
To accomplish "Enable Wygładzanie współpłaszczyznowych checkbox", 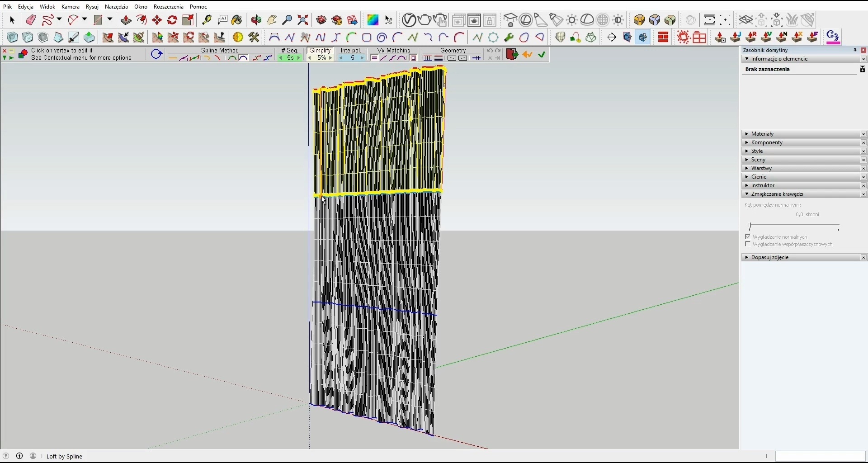I will (x=748, y=244).
